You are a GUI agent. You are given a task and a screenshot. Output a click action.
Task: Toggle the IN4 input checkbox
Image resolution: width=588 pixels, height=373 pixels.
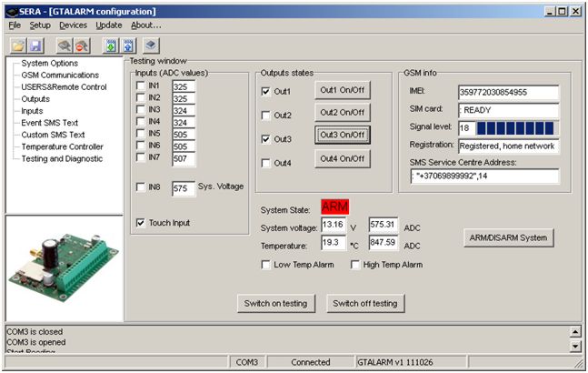coord(141,121)
